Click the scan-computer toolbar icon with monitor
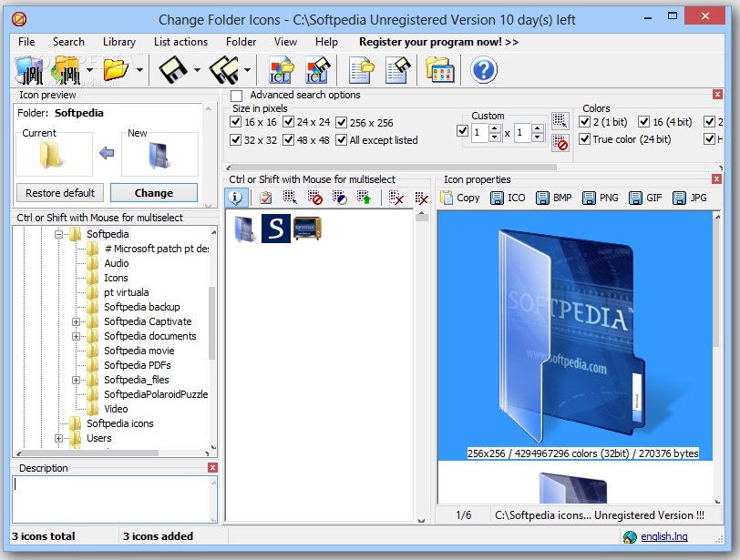740x560 pixels. (29, 70)
